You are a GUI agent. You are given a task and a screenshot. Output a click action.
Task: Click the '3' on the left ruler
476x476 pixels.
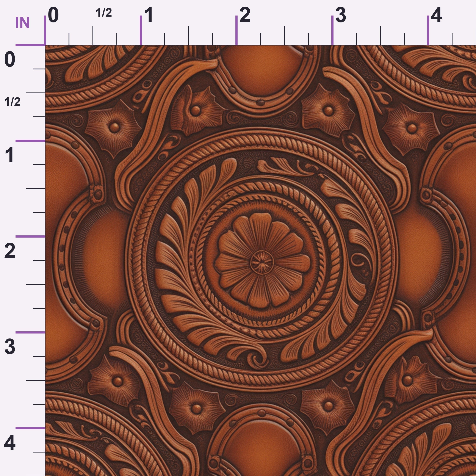point(10,347)
